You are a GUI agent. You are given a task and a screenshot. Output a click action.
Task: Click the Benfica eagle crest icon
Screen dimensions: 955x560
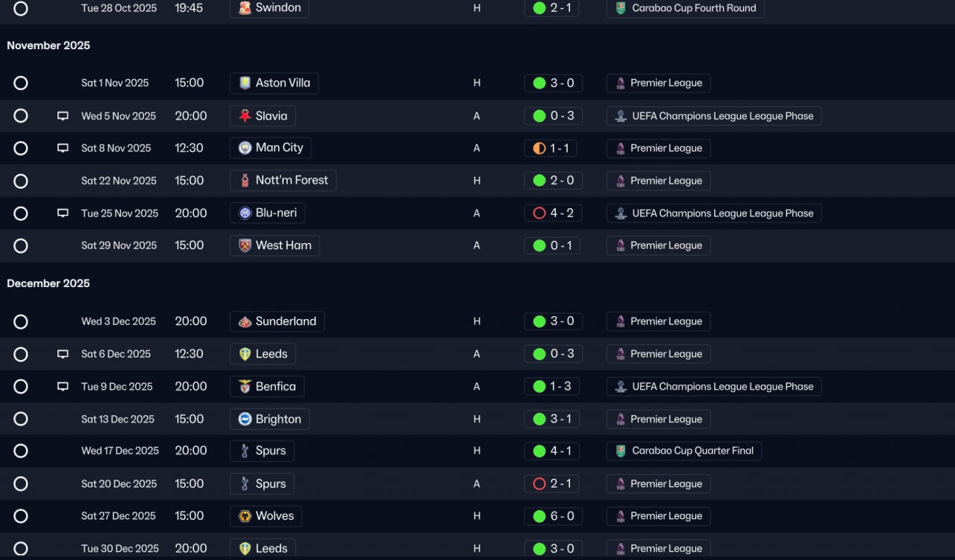click(x=245, y=386)
